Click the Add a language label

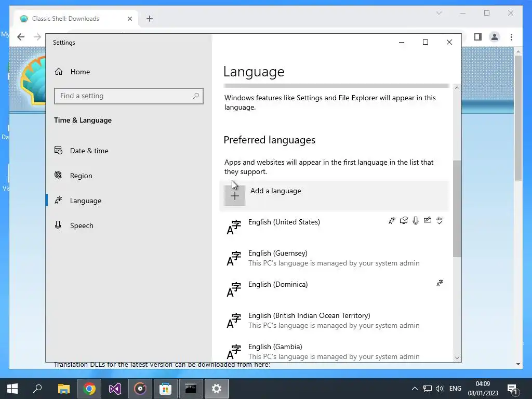(x=275, y=191)
